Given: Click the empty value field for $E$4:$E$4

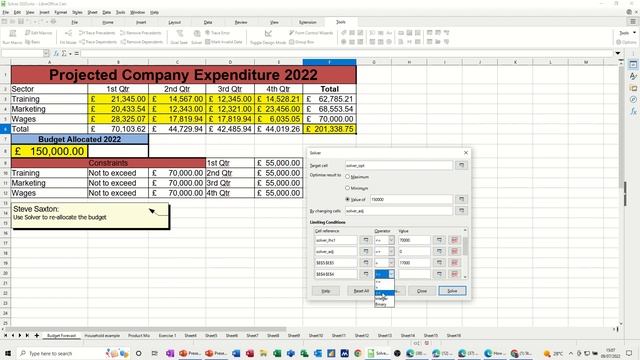Looking at the screenshot, I should (x=414, y=274).
